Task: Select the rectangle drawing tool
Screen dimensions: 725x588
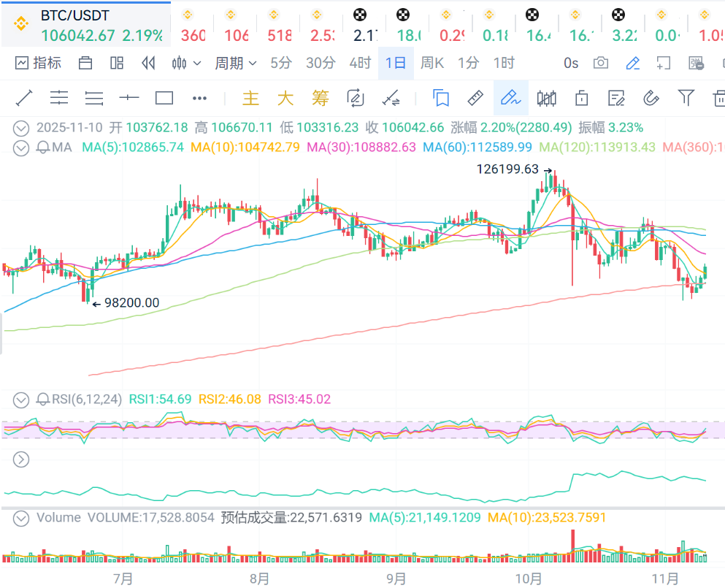Action: pos(164,98)
